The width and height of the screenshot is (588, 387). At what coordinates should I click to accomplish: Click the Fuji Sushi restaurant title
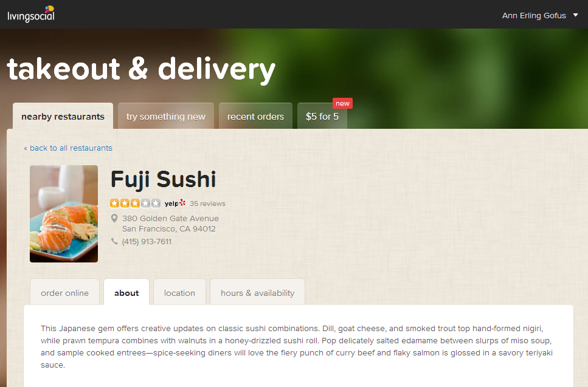[x=163, y=179]
